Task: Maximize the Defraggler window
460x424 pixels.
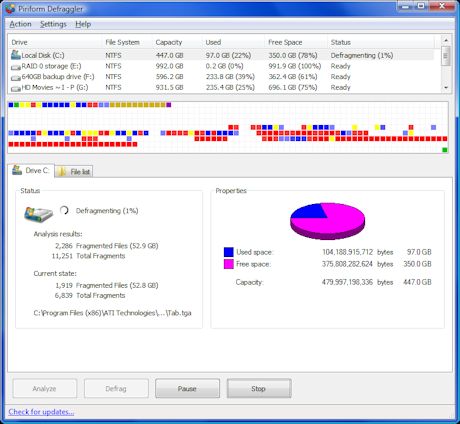Action: click(x=421, y=6)
